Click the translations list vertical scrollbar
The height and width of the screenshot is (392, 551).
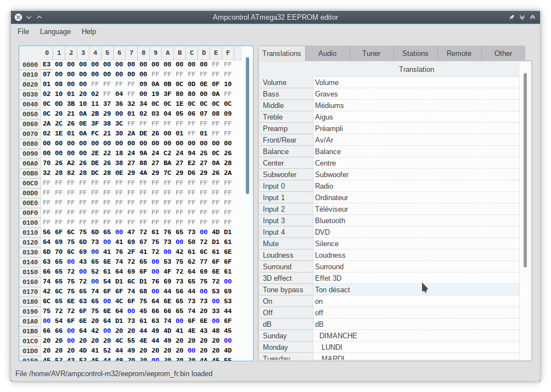tap(525, 170)
